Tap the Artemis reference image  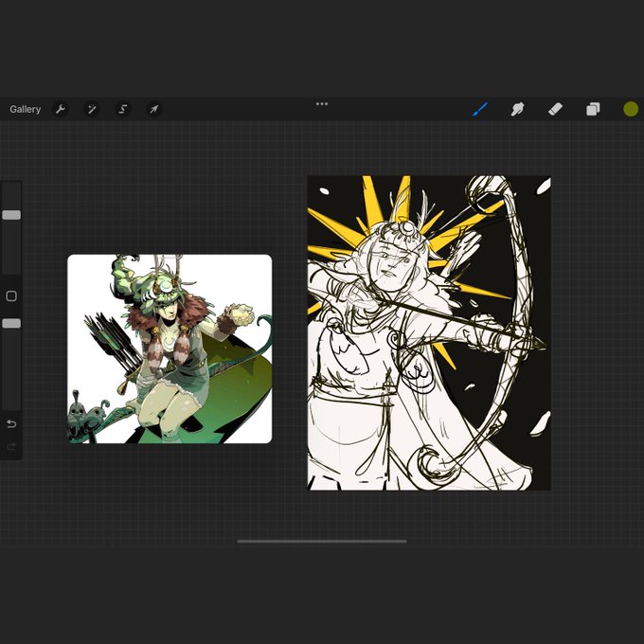(x=170, y=349)
